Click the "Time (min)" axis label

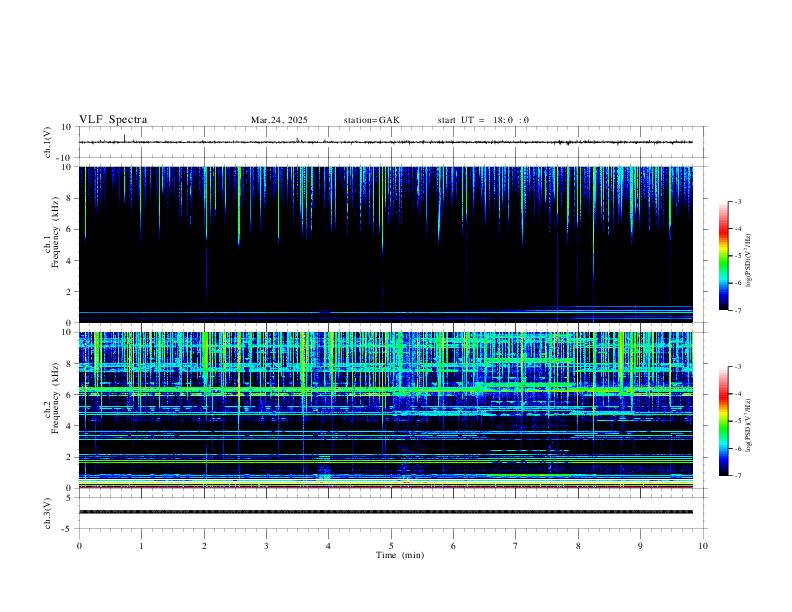(400, 555)
